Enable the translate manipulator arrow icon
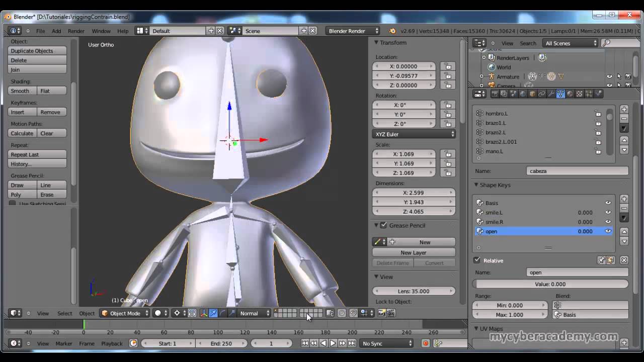Screen dimensions: 644x362 tap(213, 313)
